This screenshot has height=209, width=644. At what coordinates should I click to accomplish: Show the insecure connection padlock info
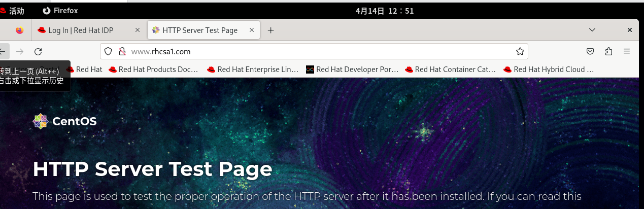click(x=122, y=51)
